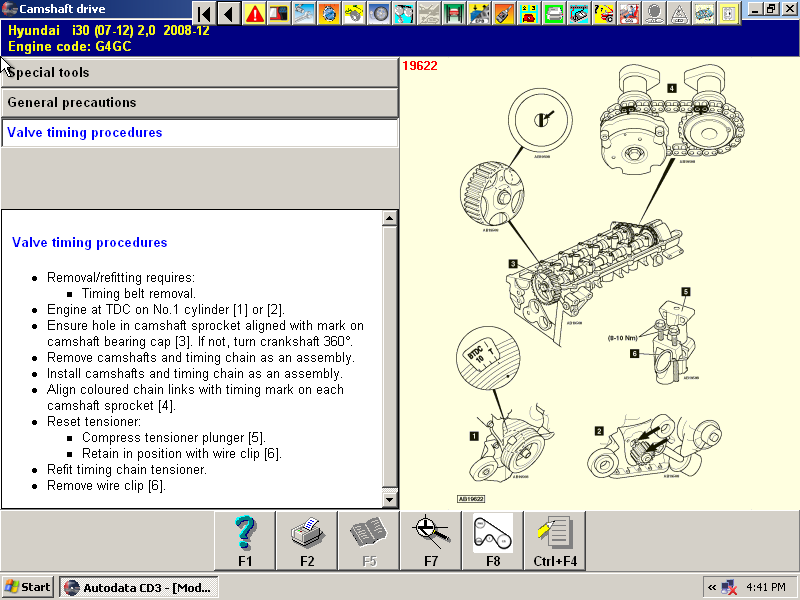Open the key fob toolbar icon
The height and width of the screenshot is (600, 800).
(504, 13)
